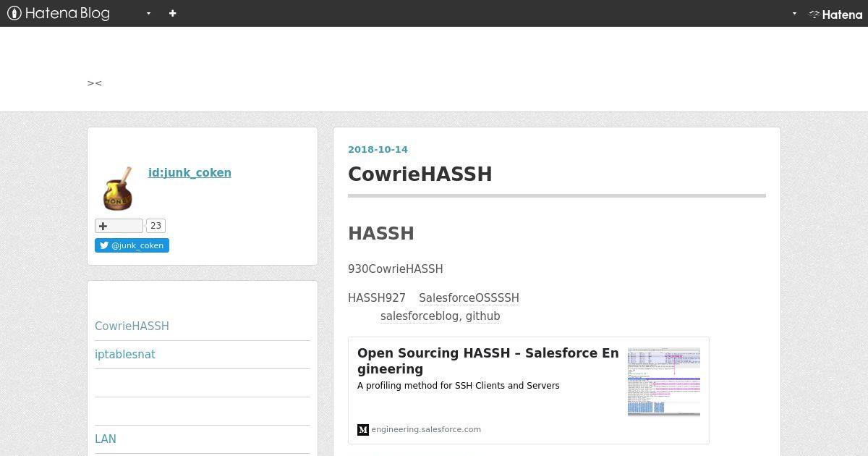Open engineering.salesforce.com link

[426, 429]
